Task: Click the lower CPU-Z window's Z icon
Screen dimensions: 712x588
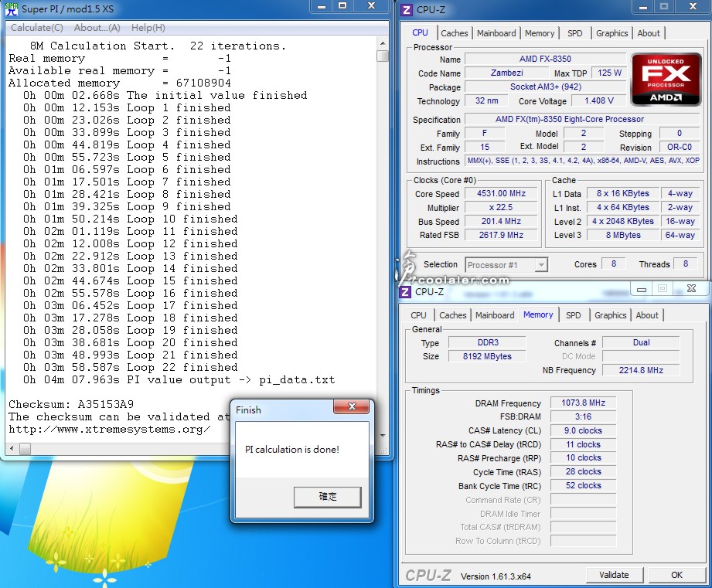Action: (406, 292)
